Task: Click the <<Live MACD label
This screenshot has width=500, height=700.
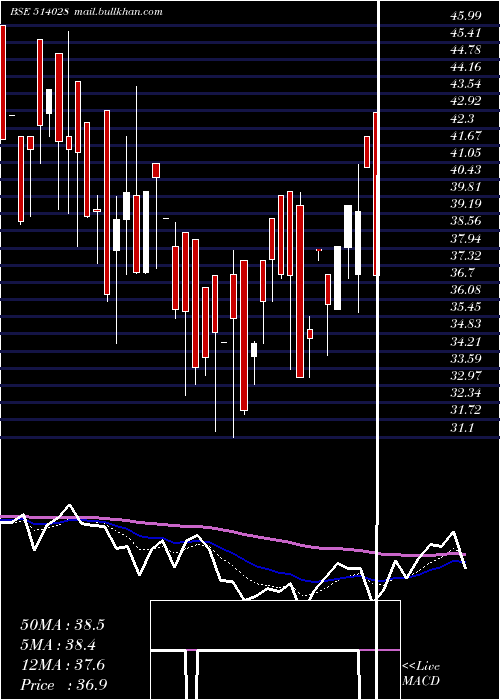Action: tap(421, 673)
